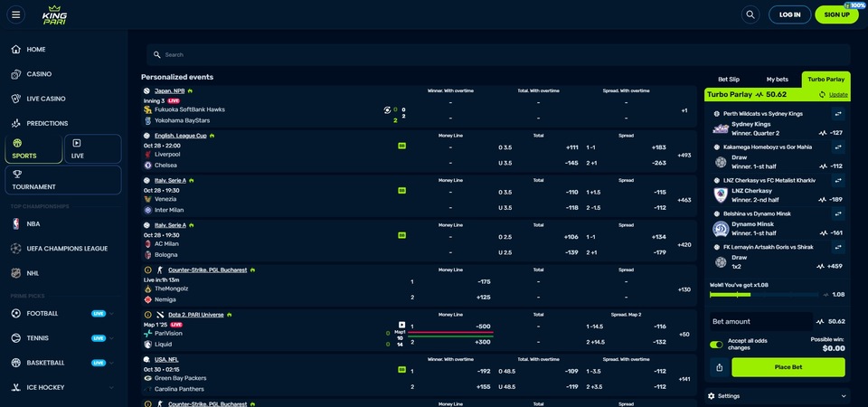Open Japan. NPB league link
868x407 pixels.
click(x=169, y=90)
